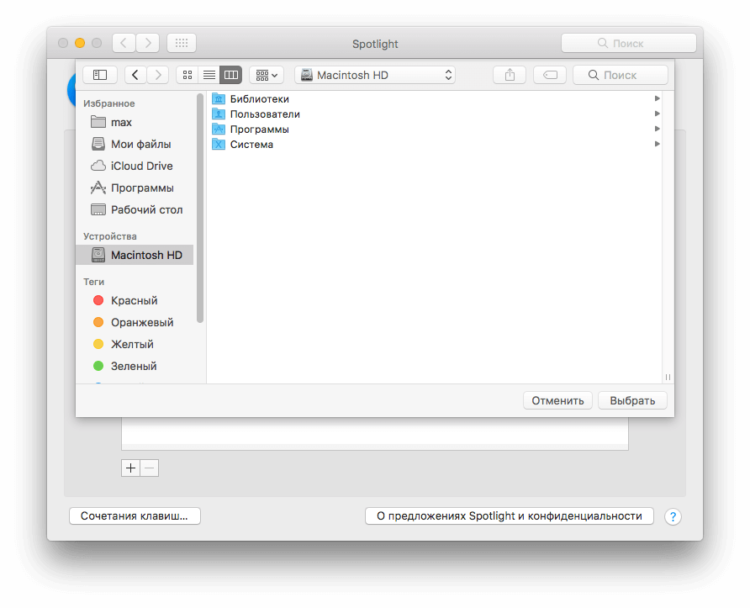This screenshot has height=608, width=750.
Task: Click the yellow minimize button of Spotlight window
Action: (x=80, y=43)
